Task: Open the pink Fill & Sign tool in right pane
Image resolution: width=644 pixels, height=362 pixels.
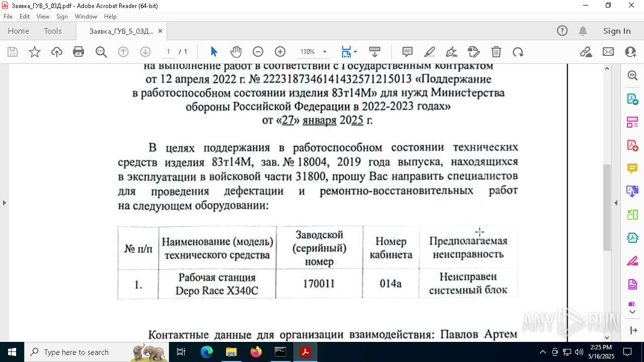Action: (x=632, y=261)
